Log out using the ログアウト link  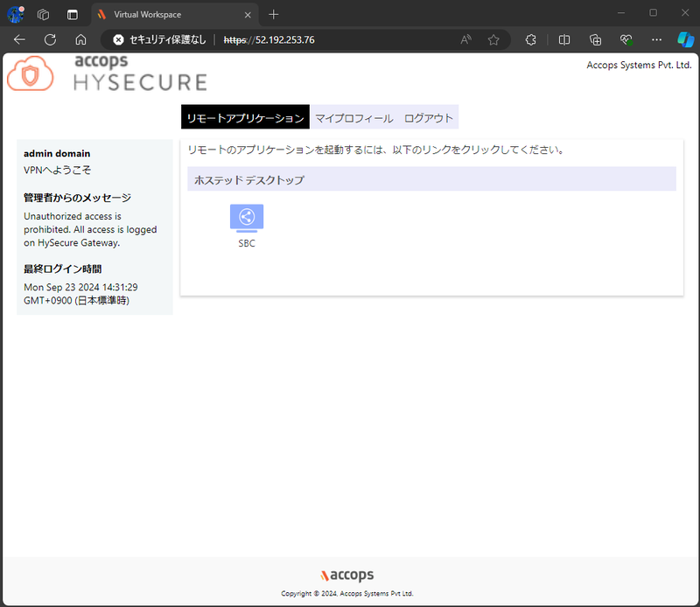click(x=428, y=116)
